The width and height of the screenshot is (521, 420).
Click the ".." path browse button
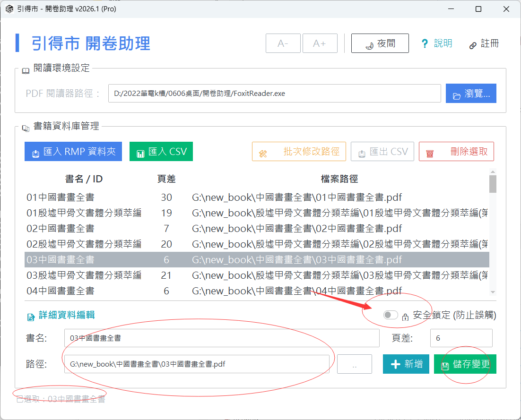click(354, 364)
